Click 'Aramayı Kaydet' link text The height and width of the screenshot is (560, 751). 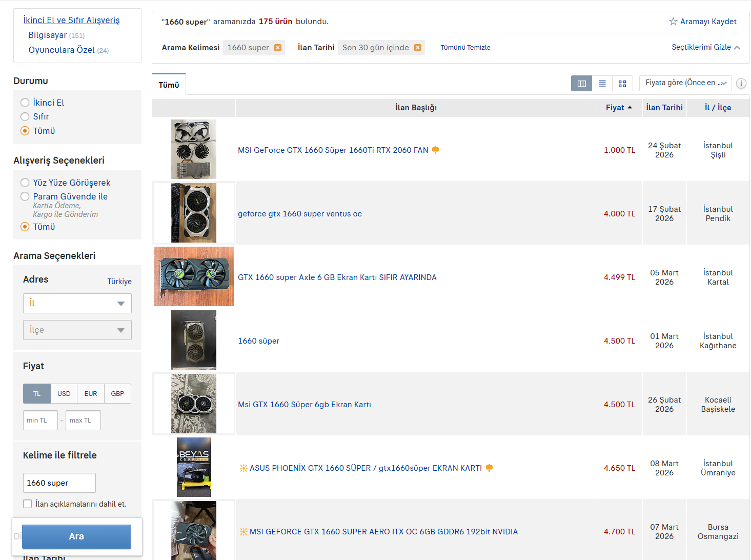point(708,22)
